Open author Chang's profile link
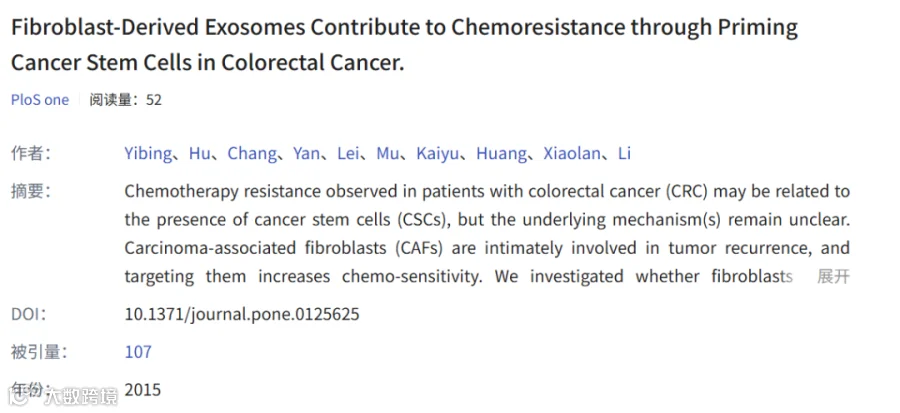Image resolution: width=900 pixels, height=413 pixels. 251,153
